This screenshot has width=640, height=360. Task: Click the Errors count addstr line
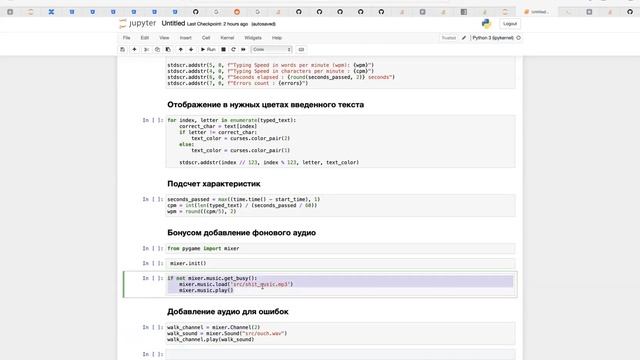(238, 83)
